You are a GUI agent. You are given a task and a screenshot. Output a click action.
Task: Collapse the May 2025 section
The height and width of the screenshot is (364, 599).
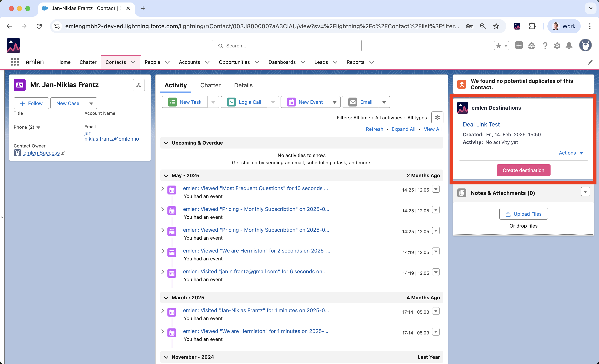pyautogui.click(x=166, y=176)
